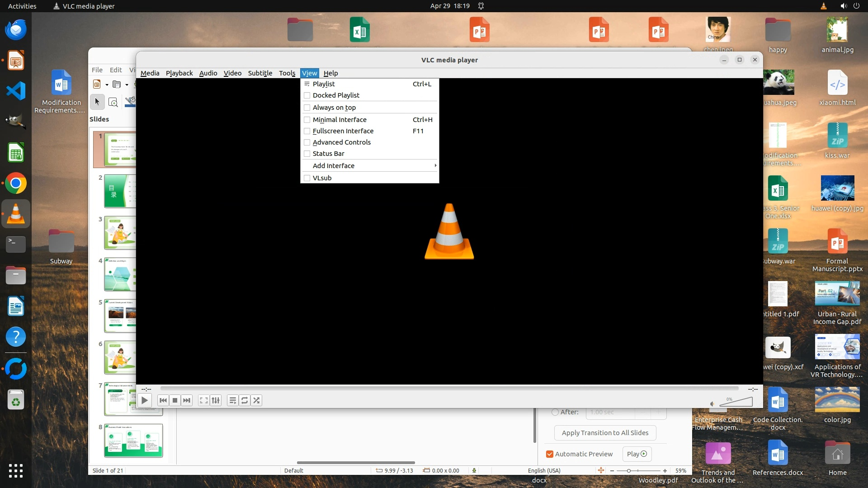
Task: Click the next media button
Action: point(187,400)
